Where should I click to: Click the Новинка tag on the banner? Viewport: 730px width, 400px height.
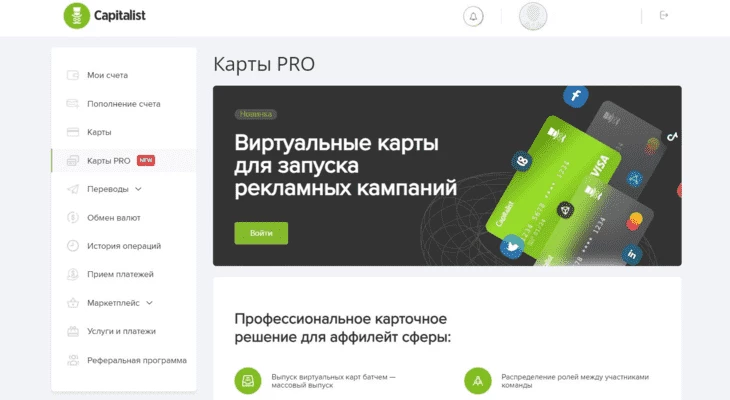coord(256,114)
